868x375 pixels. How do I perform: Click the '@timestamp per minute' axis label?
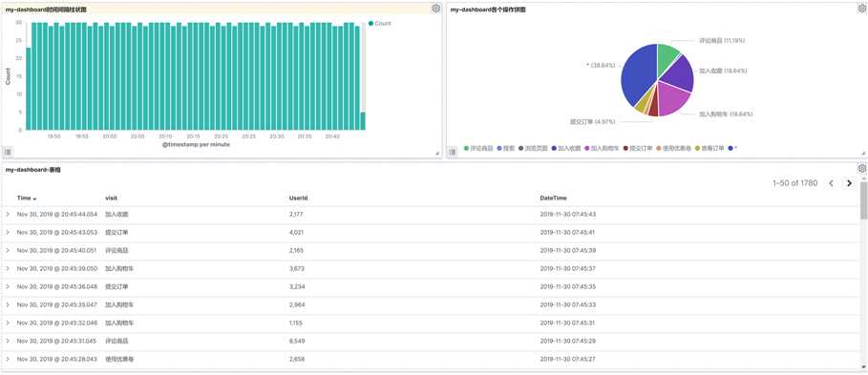(x=196, y=144)
